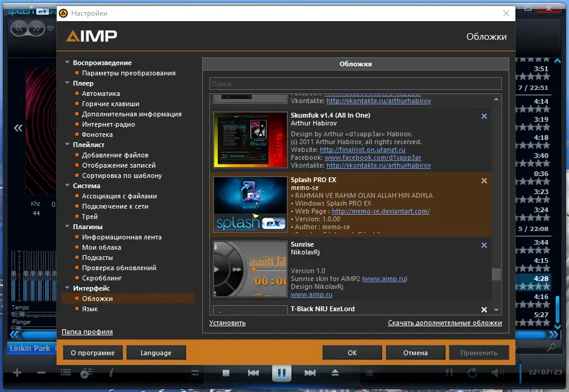569x392 pixels.
Task: Remove the Skumfuk v1.4 skin with X
Action: click(x=484, y=116)
